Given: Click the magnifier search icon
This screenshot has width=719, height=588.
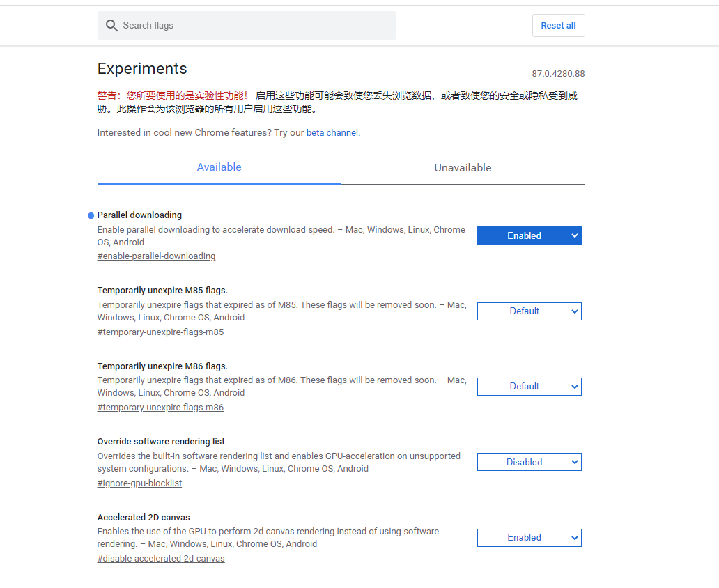Looking at the screenshot, I should pos(111,25).
